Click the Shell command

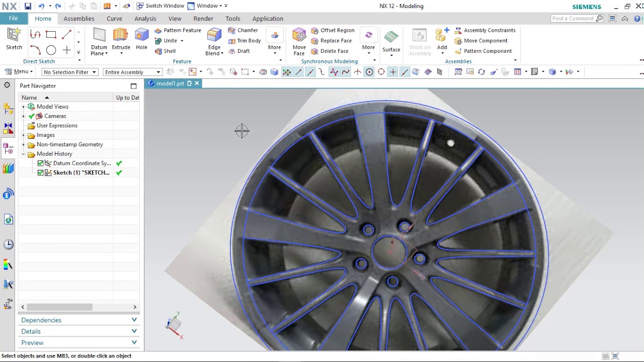pos(166,51)
